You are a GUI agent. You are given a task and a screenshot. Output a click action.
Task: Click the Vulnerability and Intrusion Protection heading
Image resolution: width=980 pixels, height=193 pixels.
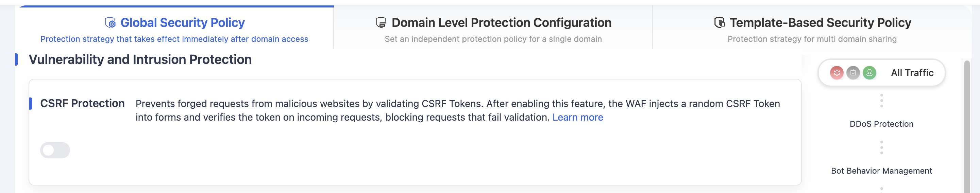pos(140,60)
